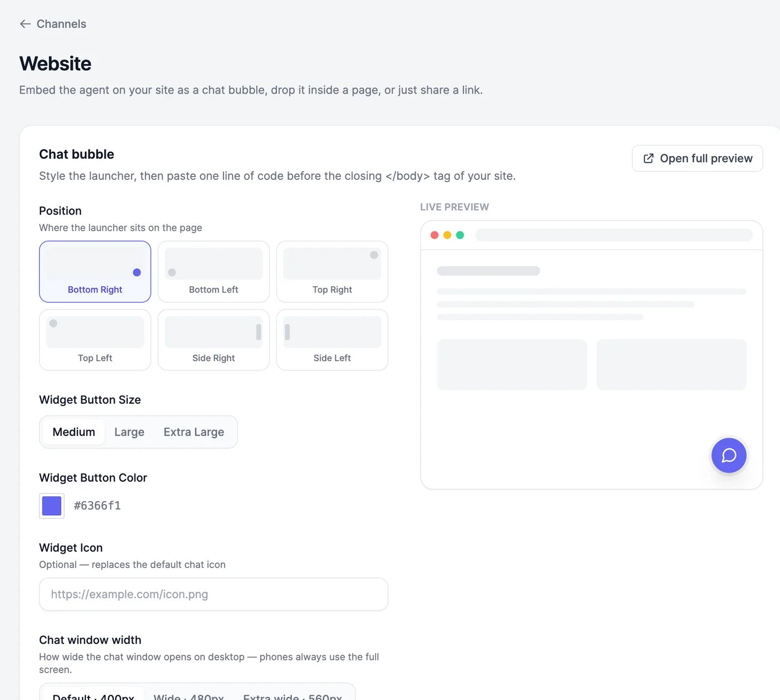Set widget button size to Large

click(x=129, y=432)
